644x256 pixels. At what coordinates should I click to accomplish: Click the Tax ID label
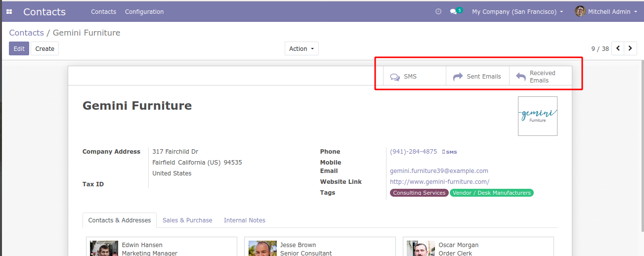(x=93, y=184)
